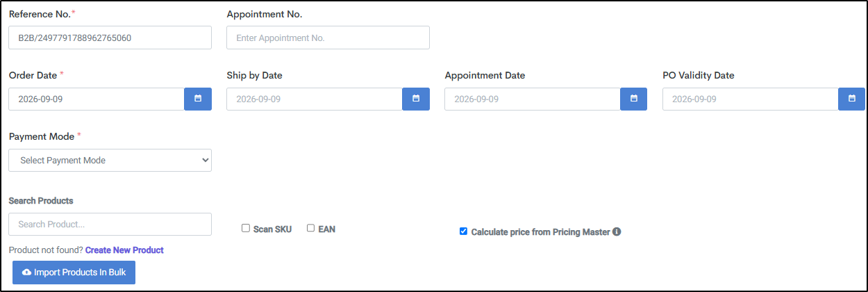
Task: Click the Scan SKU label text
Action: point(273,229)
